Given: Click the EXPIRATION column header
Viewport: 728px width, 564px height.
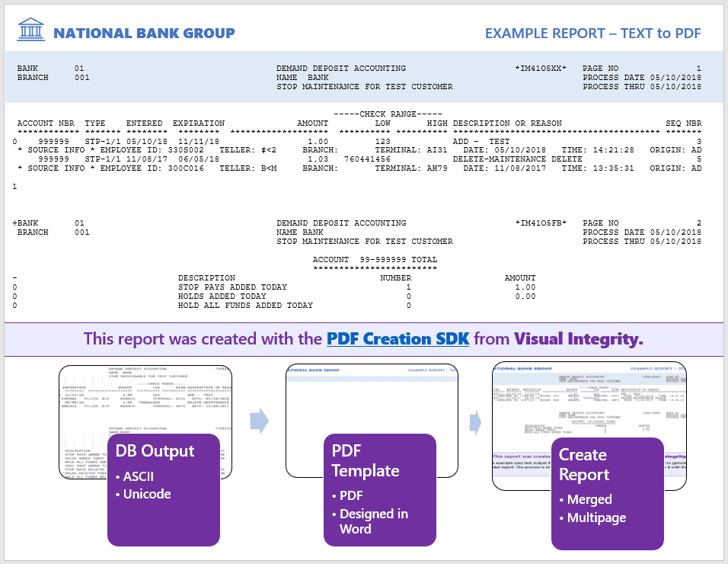Looking at the screenshot, I should coord(199,123).
